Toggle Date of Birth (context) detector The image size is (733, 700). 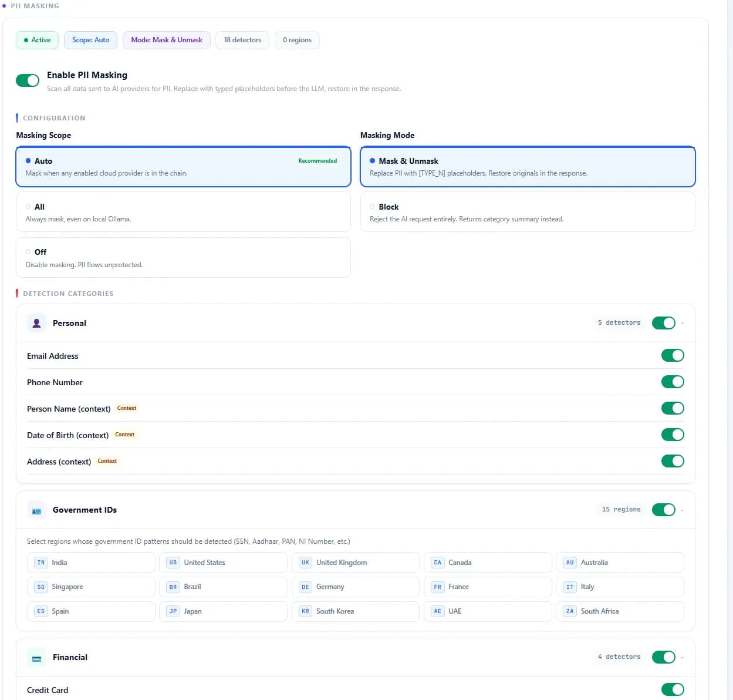(x=673, y=435)
